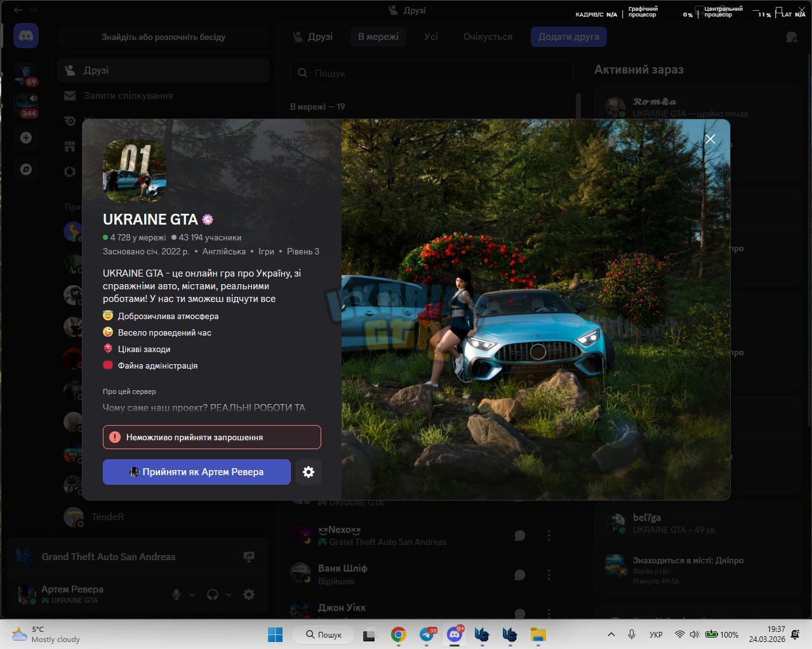Select Друзі in the sidebar
Screen dimensions: 812x649
(x=163, y=70)
